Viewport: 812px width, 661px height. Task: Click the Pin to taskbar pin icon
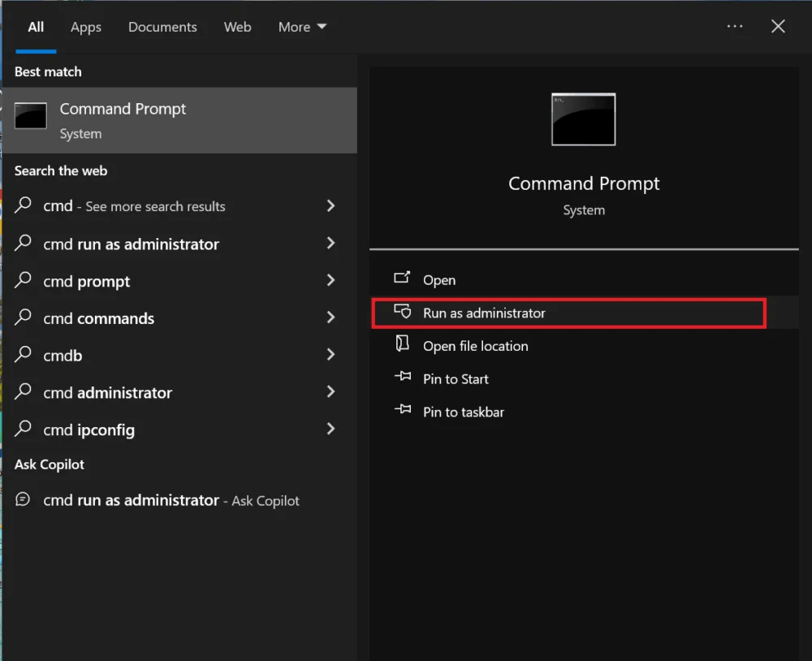coord(402,412)
